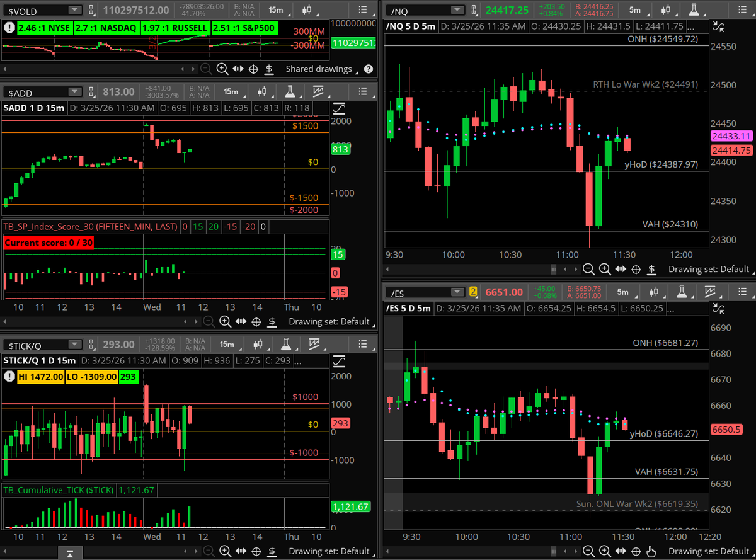Click the crosshair icon under the $ADD chart
The height and width of the screenshot is (560, 756).
pos(256,322)
